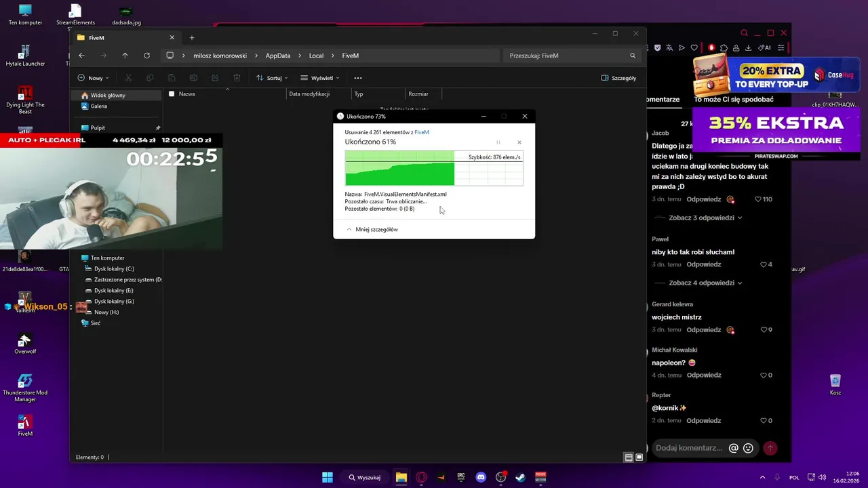Open the Sortuj dropdown
This screenshot has height=488, width=868.
point(272,78)
